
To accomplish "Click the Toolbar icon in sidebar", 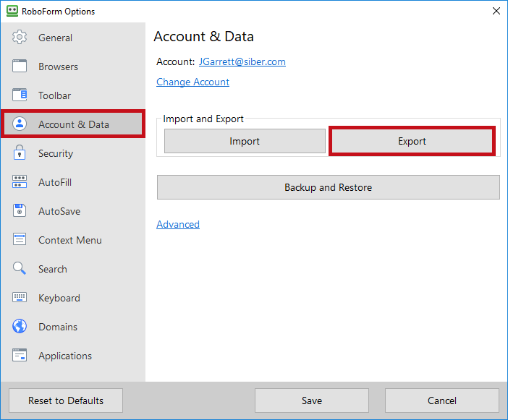I will (x=20, y=95).
